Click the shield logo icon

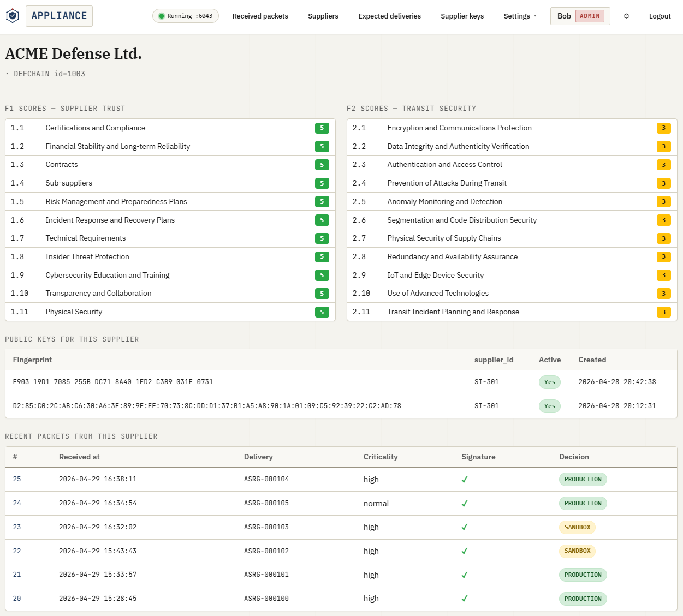13,16
